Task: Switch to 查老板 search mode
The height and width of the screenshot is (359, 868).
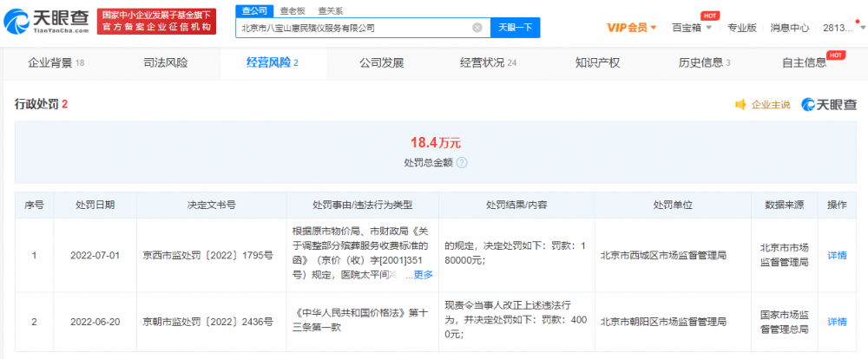Action: click(x=293, y=10)
